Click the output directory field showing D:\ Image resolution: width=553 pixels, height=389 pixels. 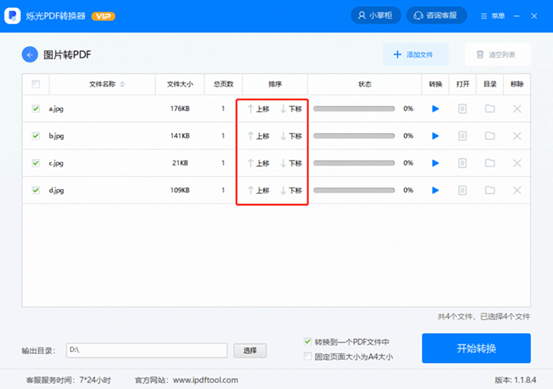coord(147,350)
